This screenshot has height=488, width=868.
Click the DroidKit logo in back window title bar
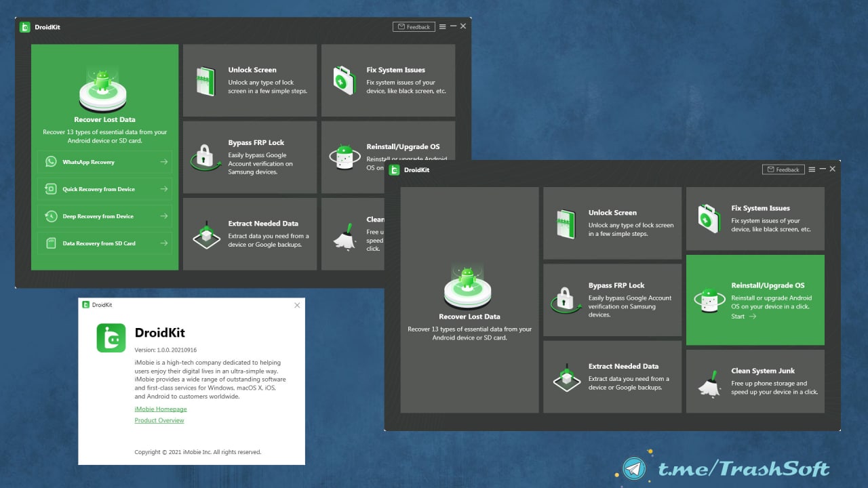pos(25,27)
